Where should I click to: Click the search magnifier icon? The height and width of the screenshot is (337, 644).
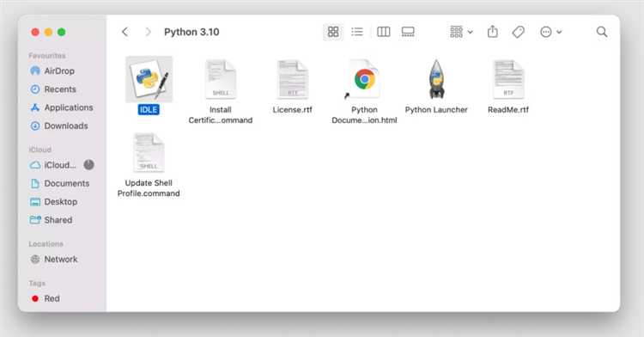click(602, 32)
